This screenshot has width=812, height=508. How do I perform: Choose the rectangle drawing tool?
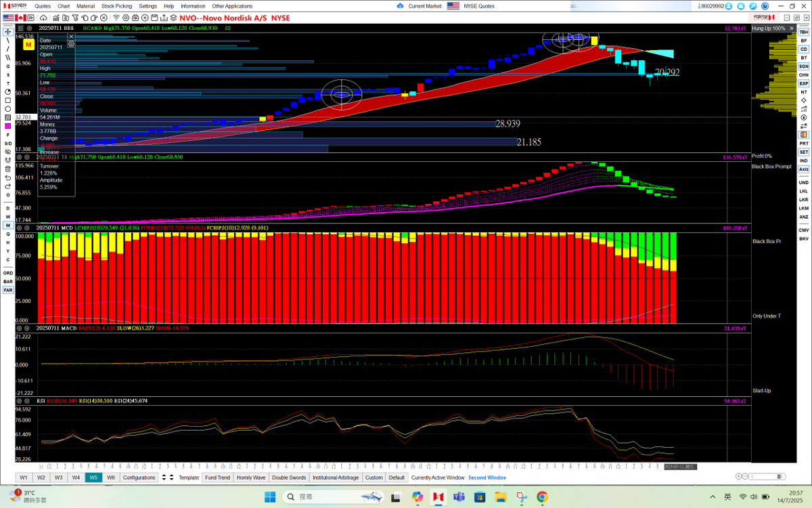(x=8, y=100)
